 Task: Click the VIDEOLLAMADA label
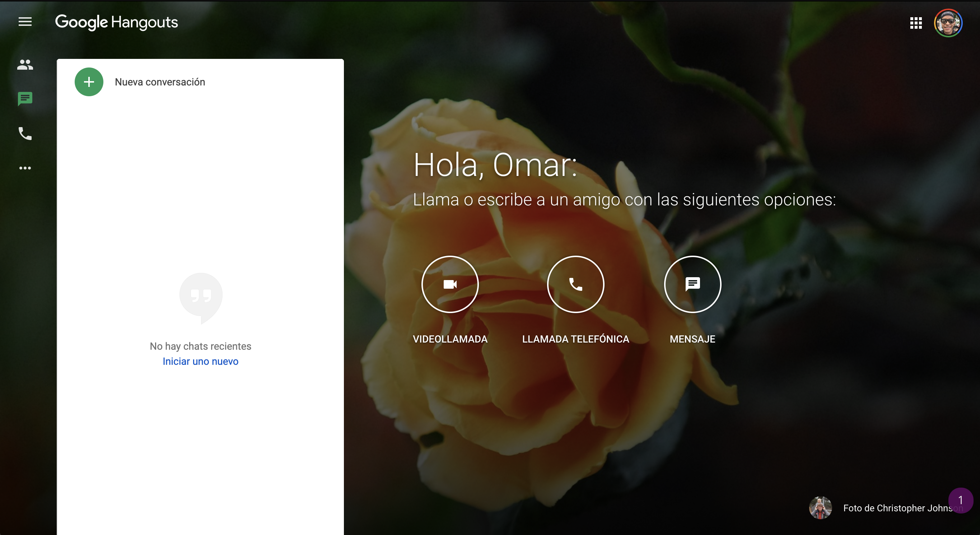(450, 339)
